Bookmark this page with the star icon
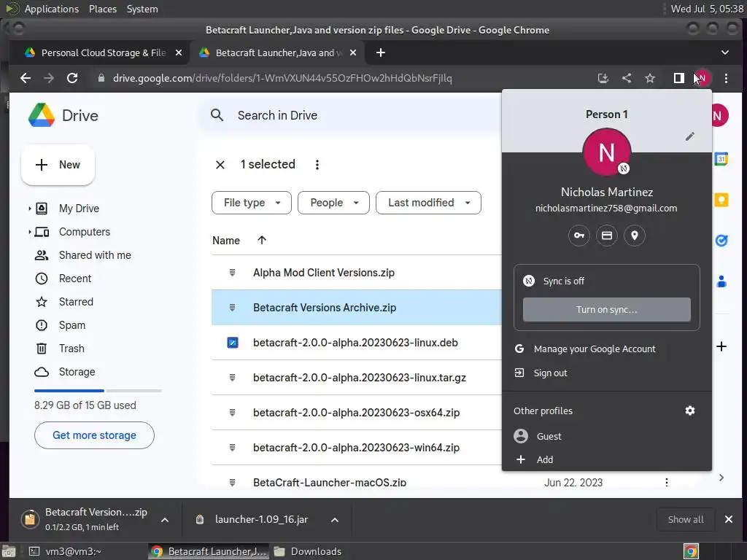The image size is (747, 560). (650, 78)
